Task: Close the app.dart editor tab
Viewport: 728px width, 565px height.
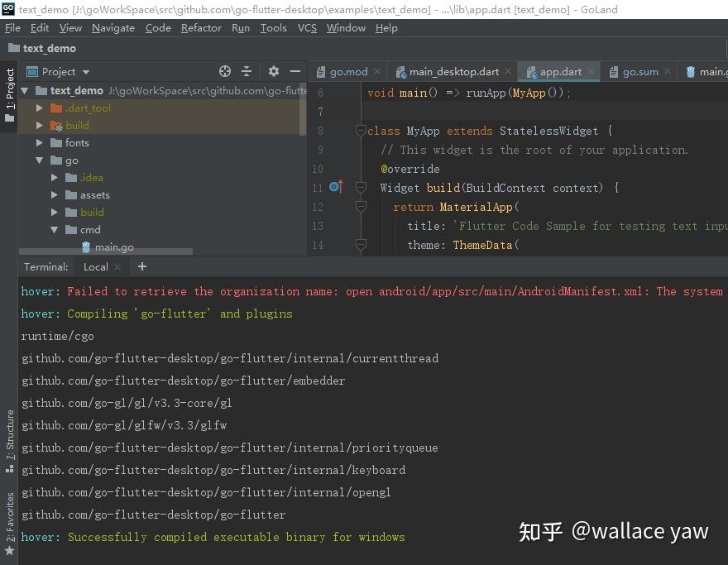Action: tap(589, 71)
